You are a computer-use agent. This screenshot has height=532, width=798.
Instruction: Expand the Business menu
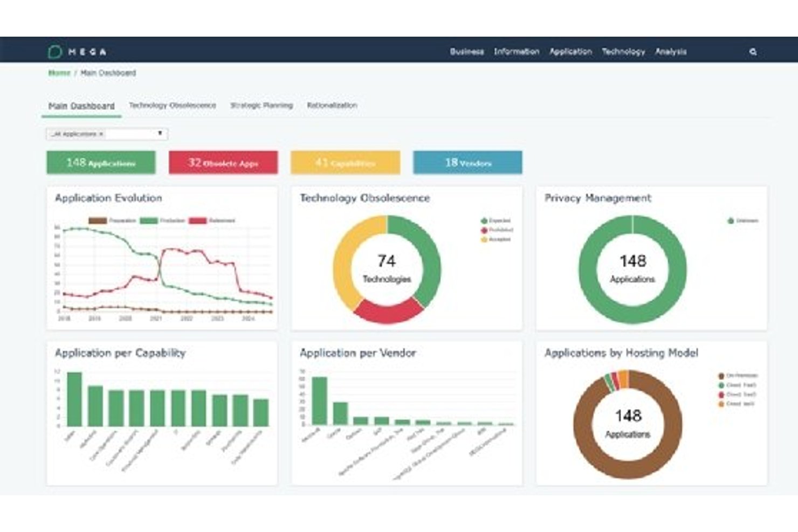(467, 52)
